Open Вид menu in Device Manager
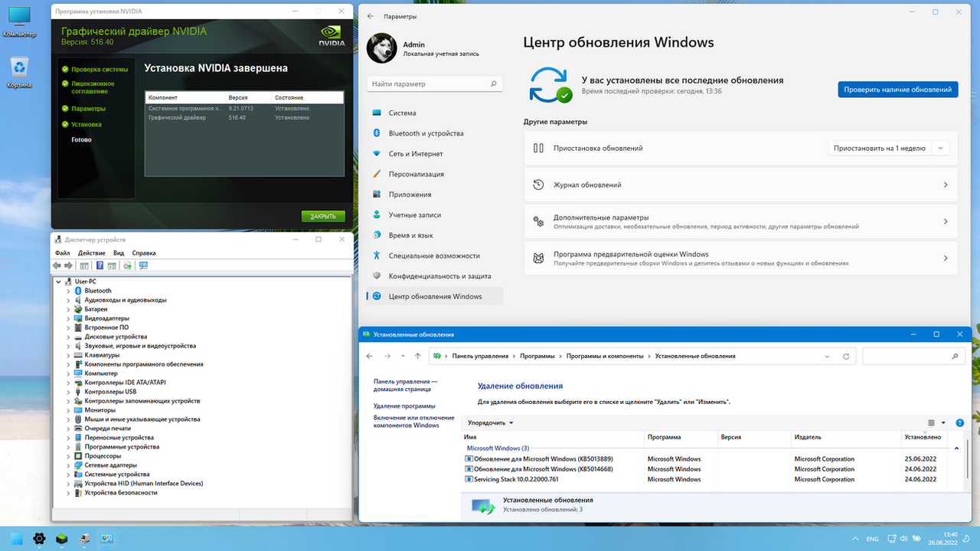This screenshot has width=980, height=551. click(119, 253)
